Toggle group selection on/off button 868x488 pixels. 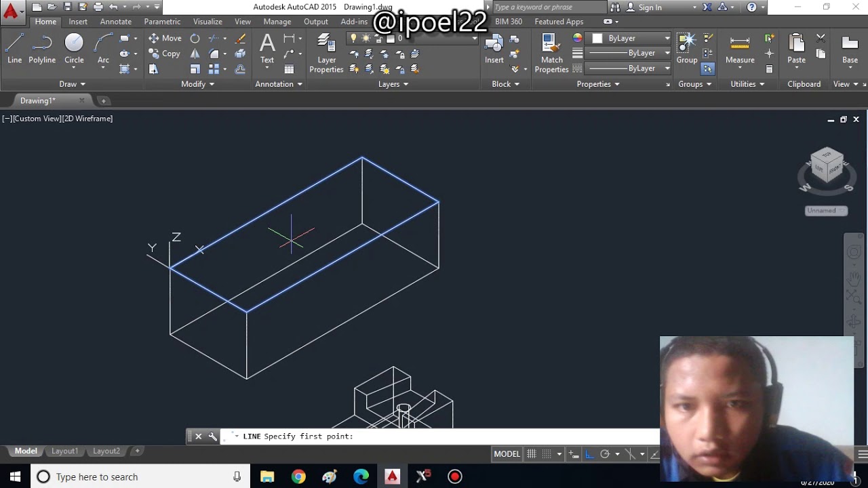708,69
